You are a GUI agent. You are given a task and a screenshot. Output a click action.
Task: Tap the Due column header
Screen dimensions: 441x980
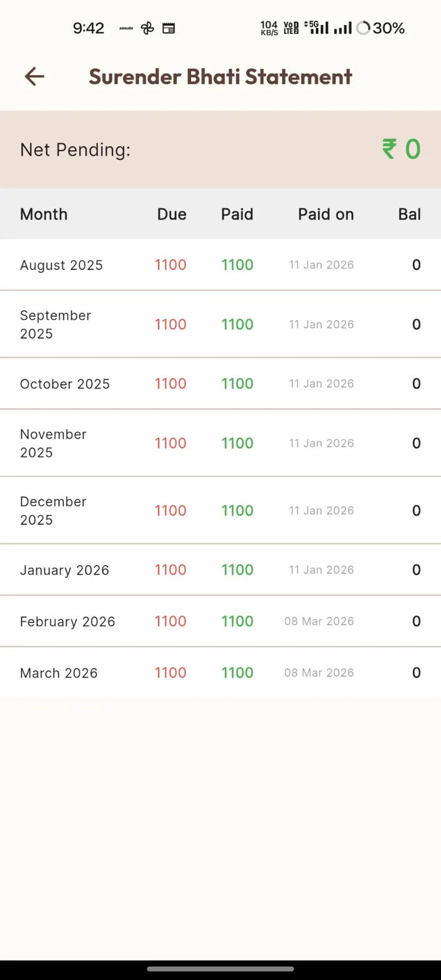(x=172, y=214)
